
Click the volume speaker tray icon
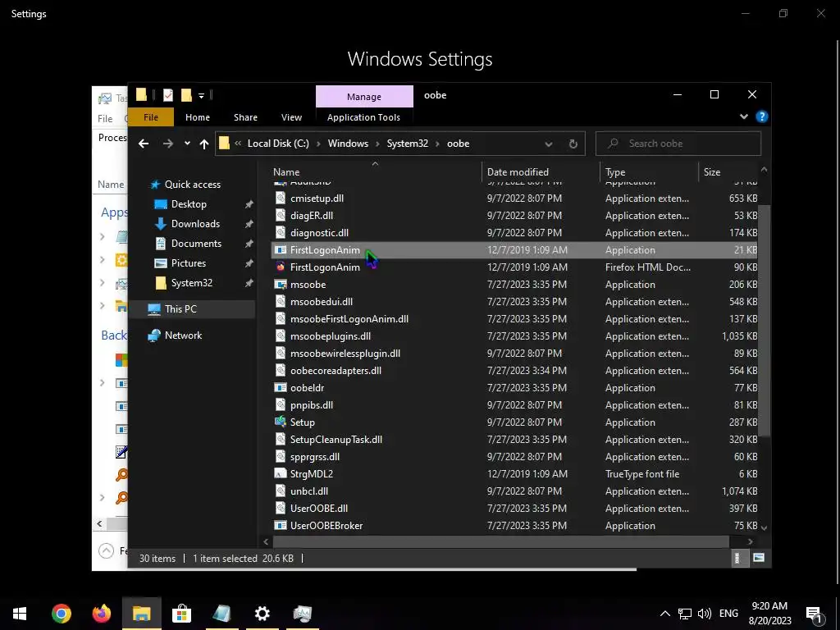[705, 614]
